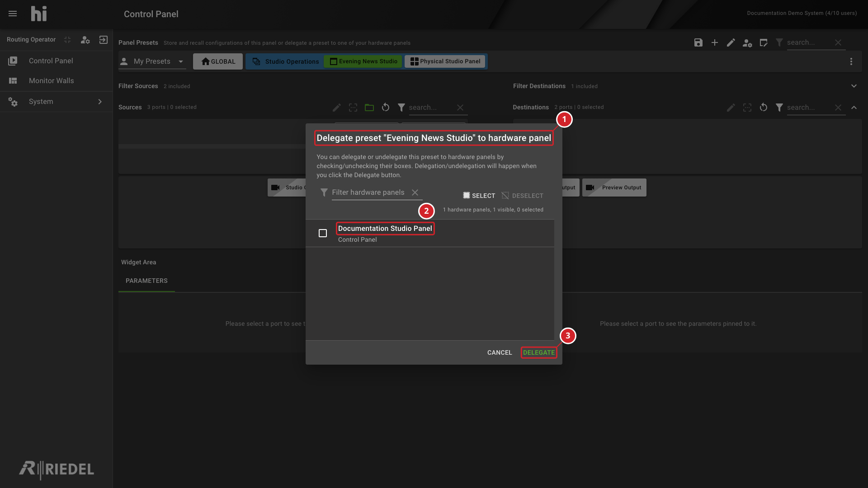Image resolution: width=868 pixels, height=488 pixels.
Task: Open the hamburger main menu
Action: [x=13, y=14]
